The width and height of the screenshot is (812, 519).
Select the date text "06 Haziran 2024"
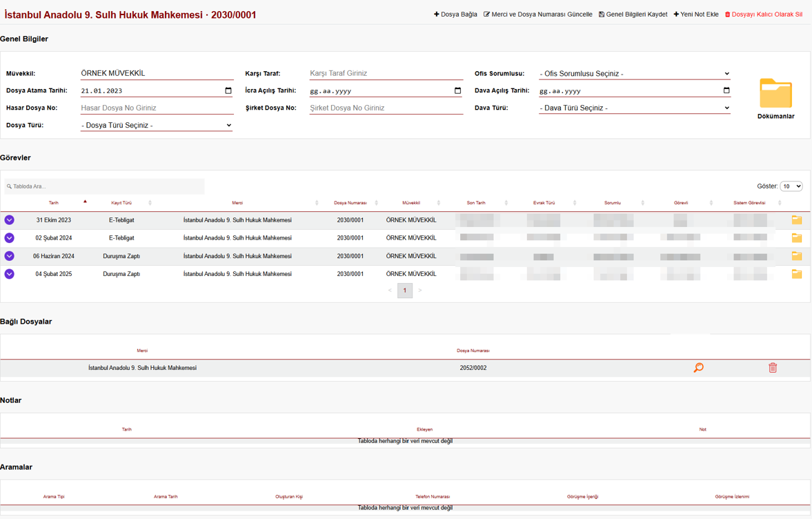coord(54,256)
